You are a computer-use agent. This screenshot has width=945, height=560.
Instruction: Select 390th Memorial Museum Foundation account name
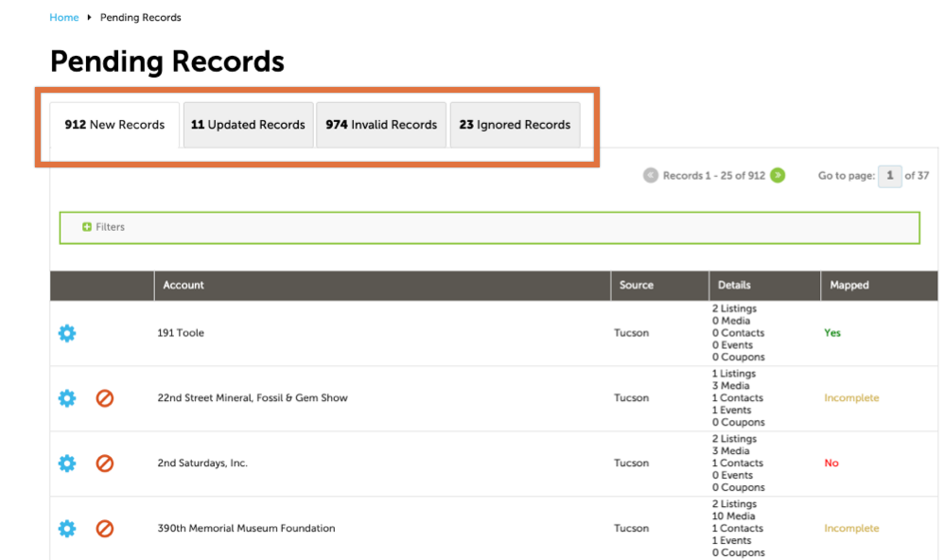tap(247, 528)
